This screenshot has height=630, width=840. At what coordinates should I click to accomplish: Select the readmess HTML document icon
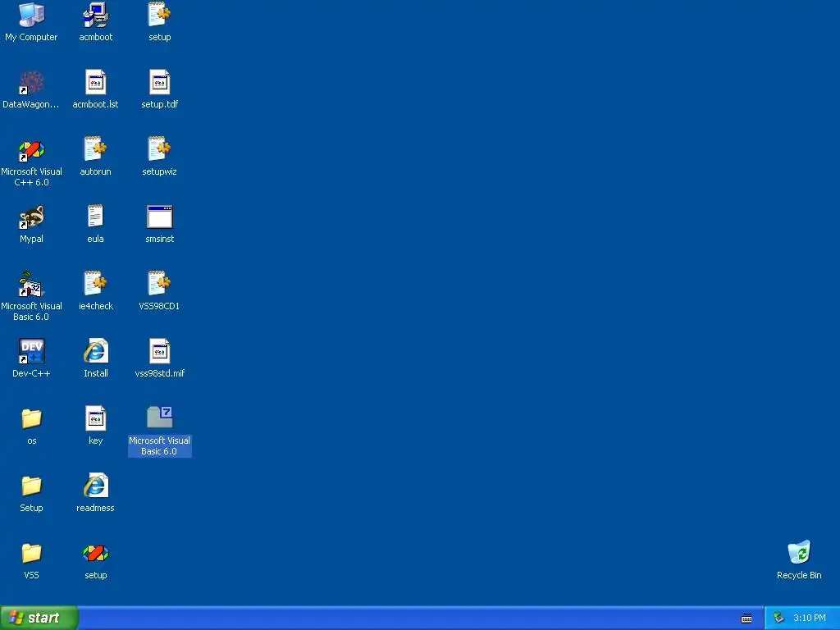(x=96, y=486)
